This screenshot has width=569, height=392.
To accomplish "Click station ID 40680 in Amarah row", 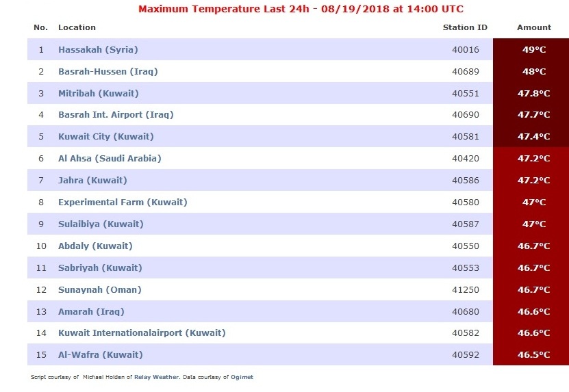I will pos(466,311).
